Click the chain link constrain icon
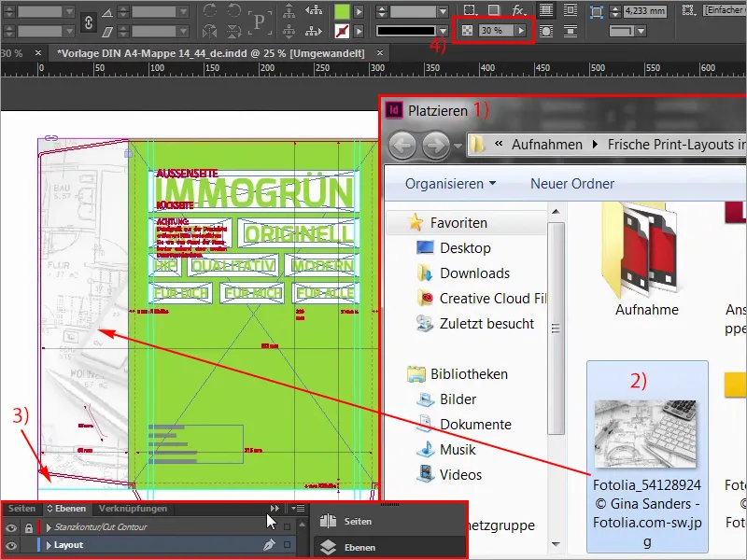 pos(88,20)
